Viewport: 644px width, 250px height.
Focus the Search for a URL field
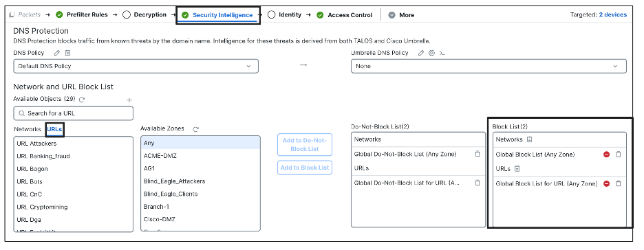pyautogui.click(x=73, y=113)
